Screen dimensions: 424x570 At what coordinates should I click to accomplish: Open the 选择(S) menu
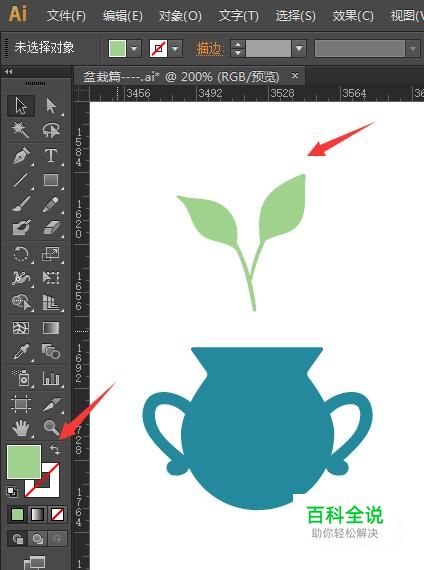tap(295, 16)
